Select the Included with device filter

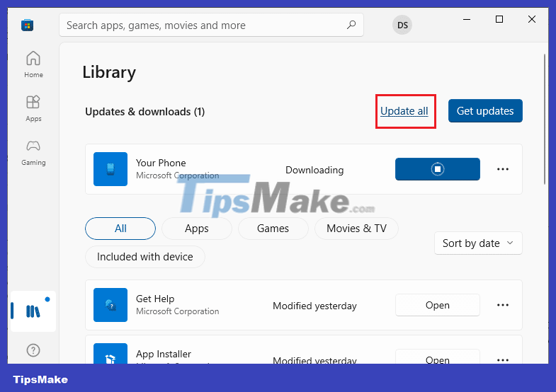click(x=145, y=257)
